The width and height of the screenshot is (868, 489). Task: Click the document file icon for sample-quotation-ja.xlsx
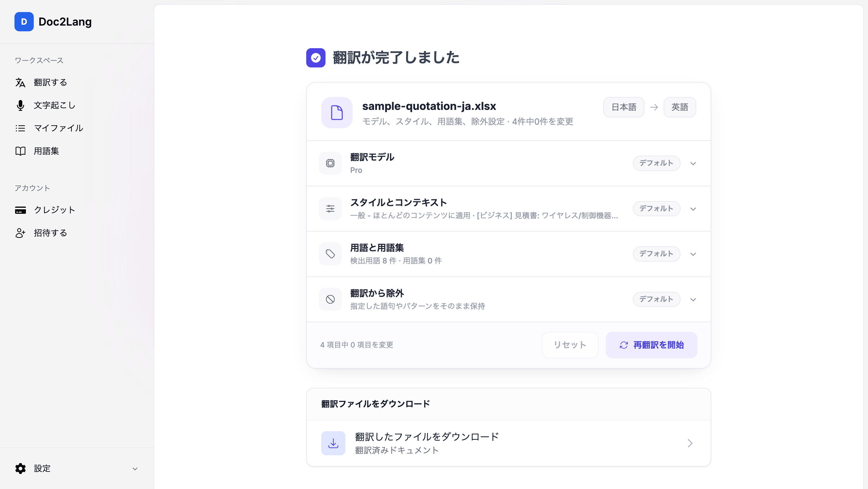337,113
